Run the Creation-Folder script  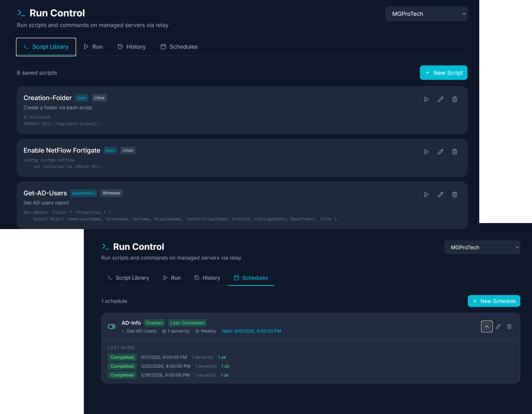click(426, 99)
